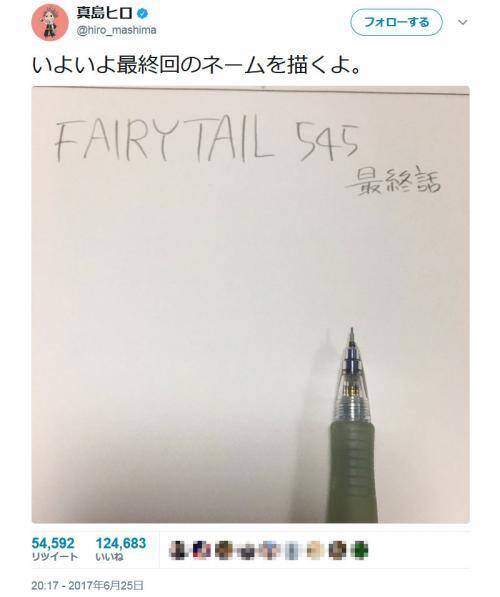The image size is (500, 597).
Task: Click the third liker avatar thumbnail
Action: (224, 550)
